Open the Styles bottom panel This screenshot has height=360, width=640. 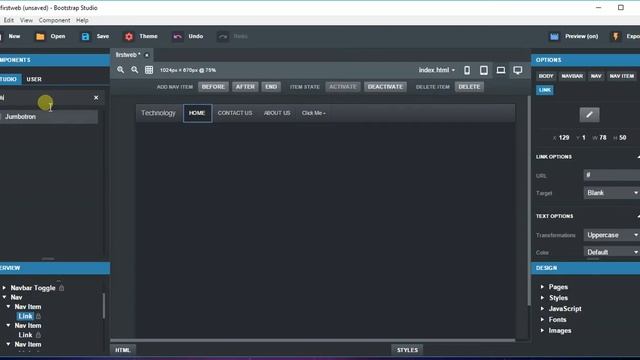click(407, 350)
